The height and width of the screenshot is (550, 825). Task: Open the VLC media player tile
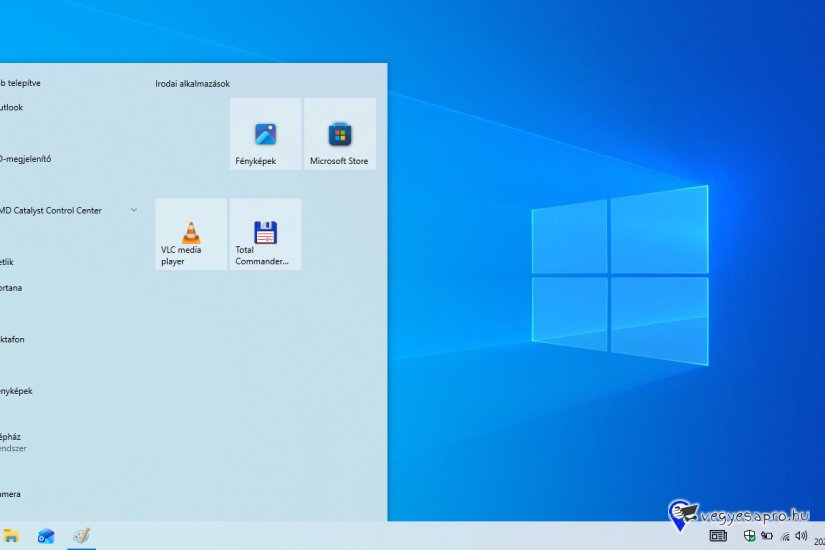pyautogui.click(x=191, y=234)
